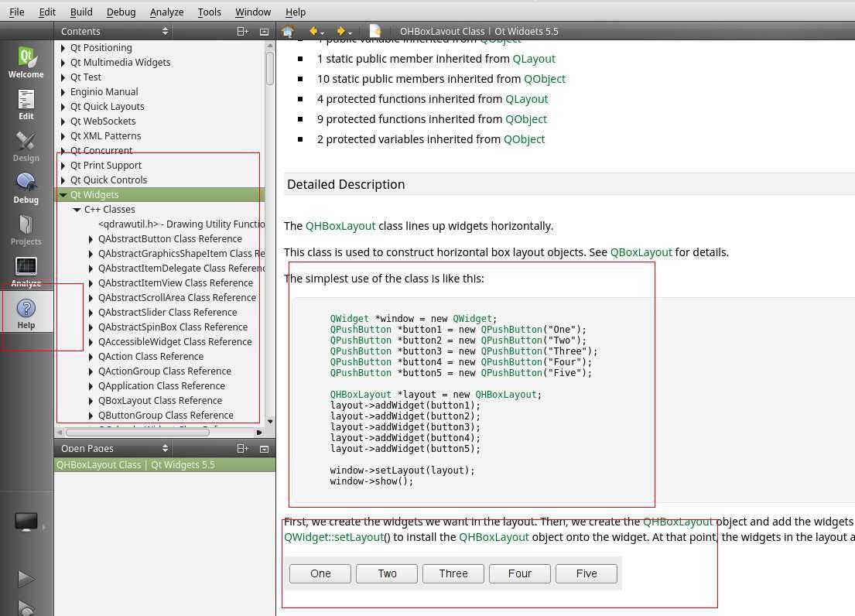Split the Open Pages panel
Viewport: 855px width, 616px height.
(243, 449)
